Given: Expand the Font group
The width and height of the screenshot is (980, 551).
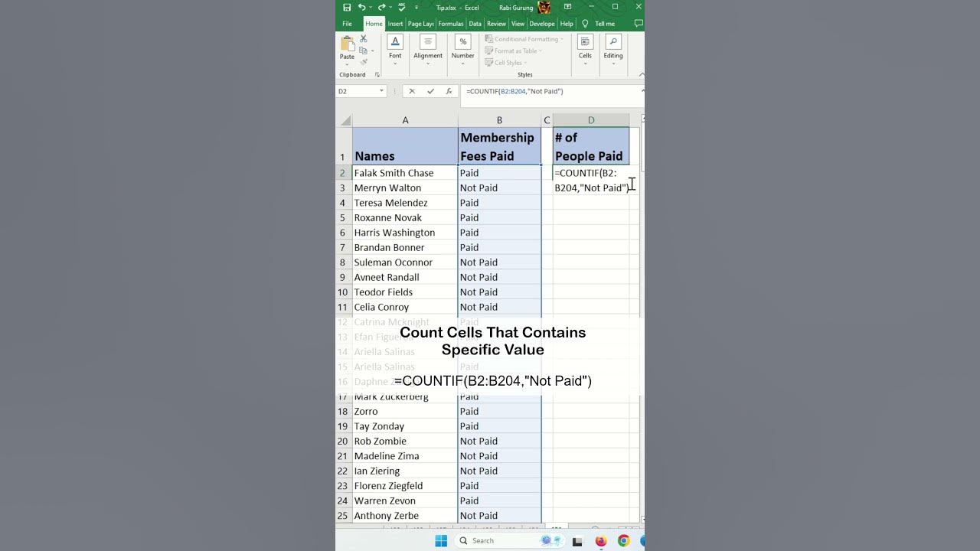Looking at the screenshot, I should coord(395,50).
